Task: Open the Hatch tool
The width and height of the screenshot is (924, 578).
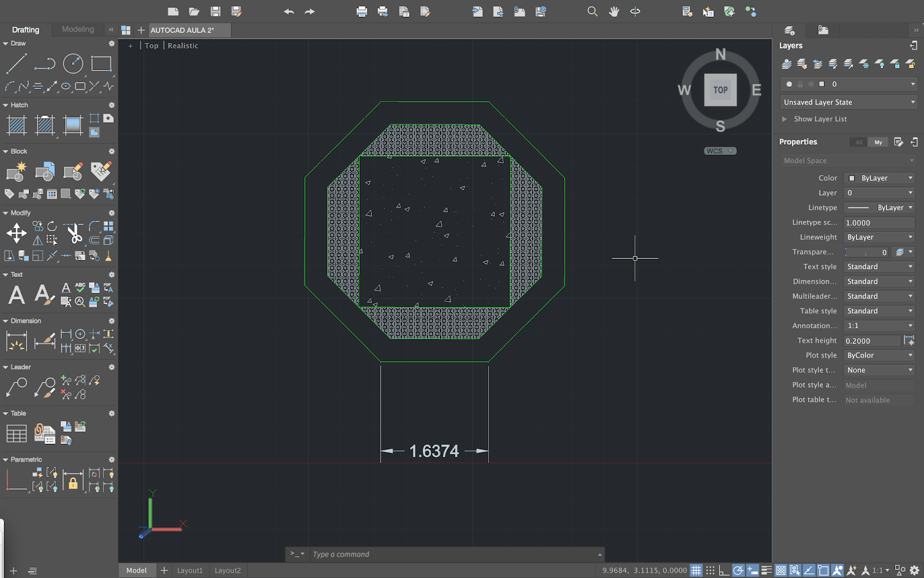Action: 16,125
